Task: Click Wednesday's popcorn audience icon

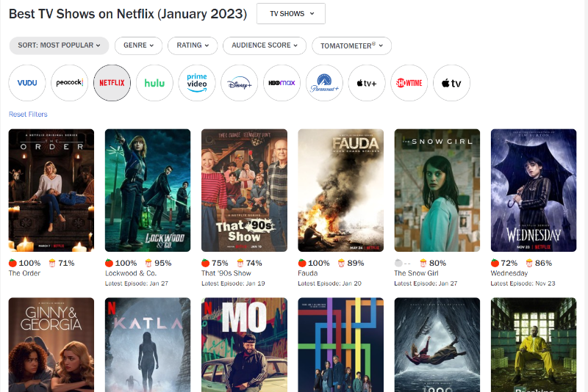Action: click(529, 263)
